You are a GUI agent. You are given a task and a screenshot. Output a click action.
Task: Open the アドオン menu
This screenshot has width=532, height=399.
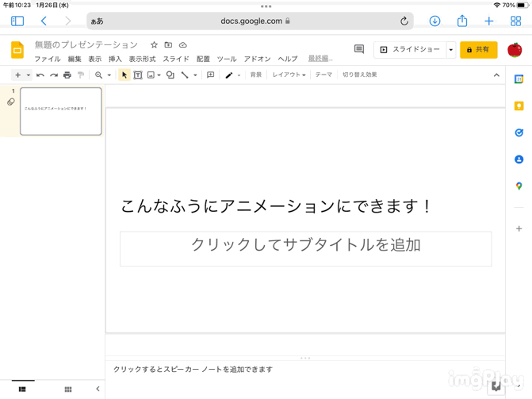click(x=257, y=59)
